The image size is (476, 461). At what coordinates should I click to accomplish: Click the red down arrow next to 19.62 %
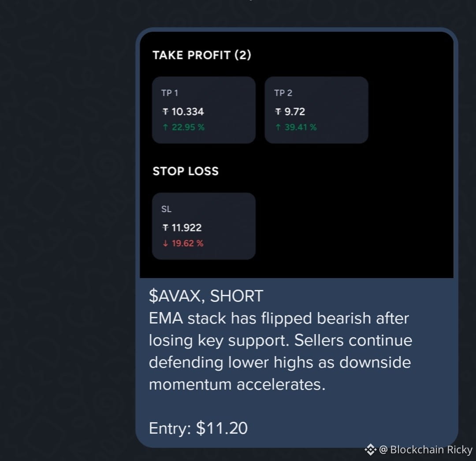tap(165, 243)
